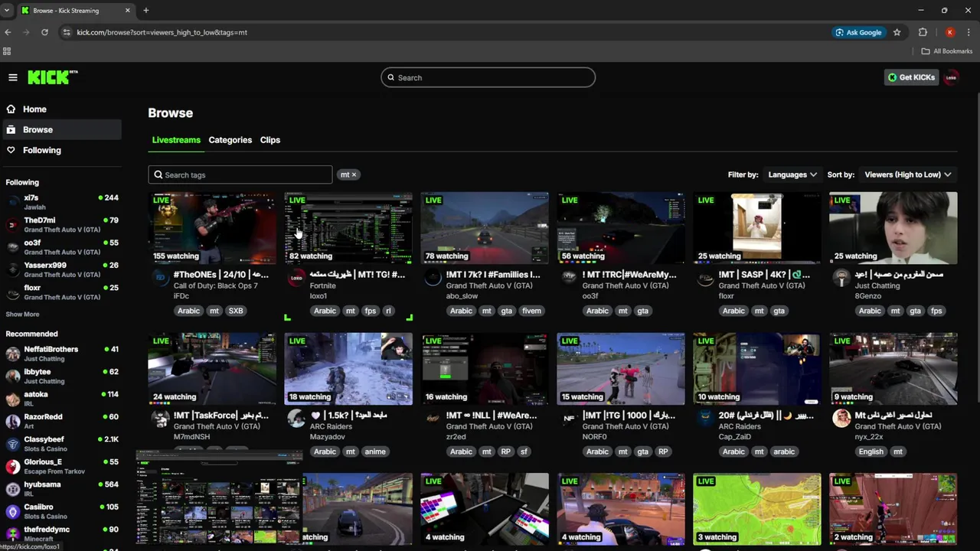Expand Show more under Following

[22, 315]
